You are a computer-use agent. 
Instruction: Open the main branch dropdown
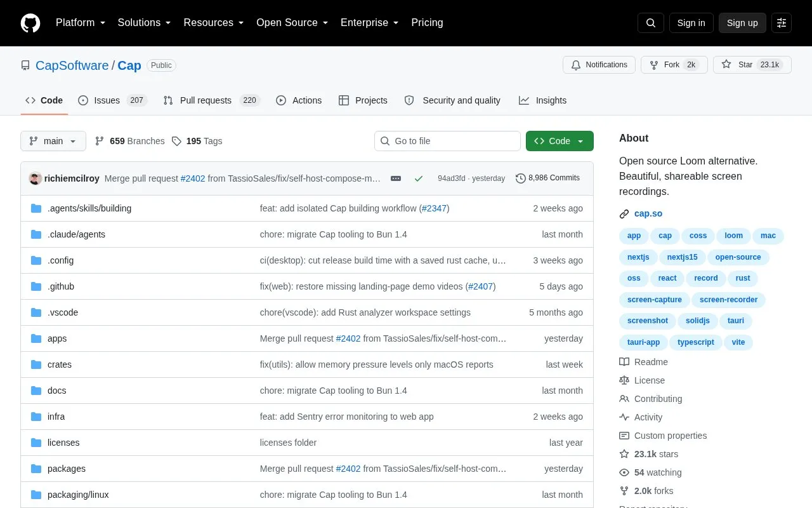(x=53, y=141)
